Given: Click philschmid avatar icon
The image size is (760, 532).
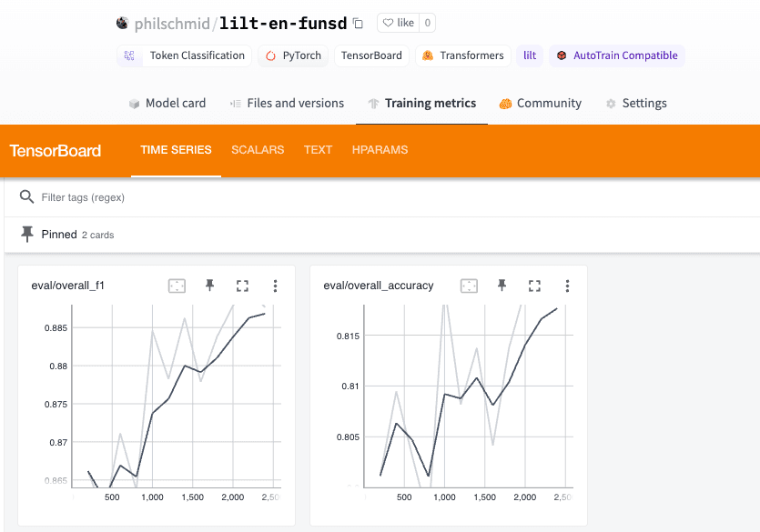Looking at the screenshot, I should (x=123, y=23).
